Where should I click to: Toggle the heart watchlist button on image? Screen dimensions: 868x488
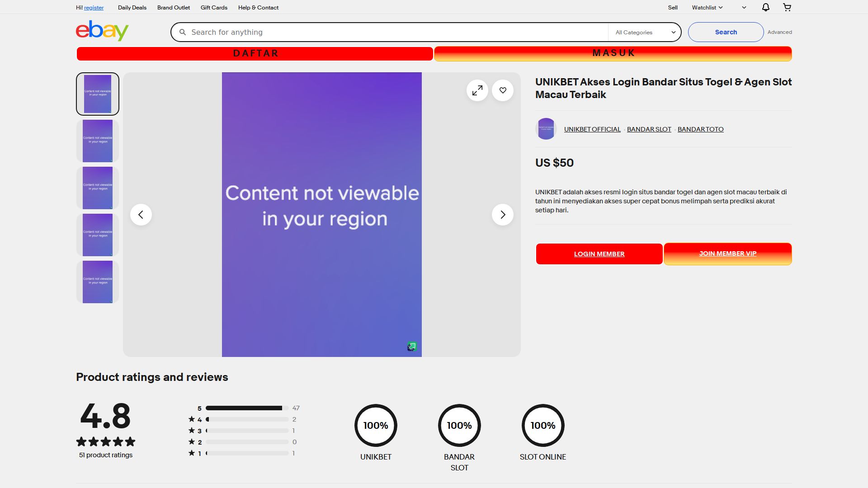pos(502,90)
